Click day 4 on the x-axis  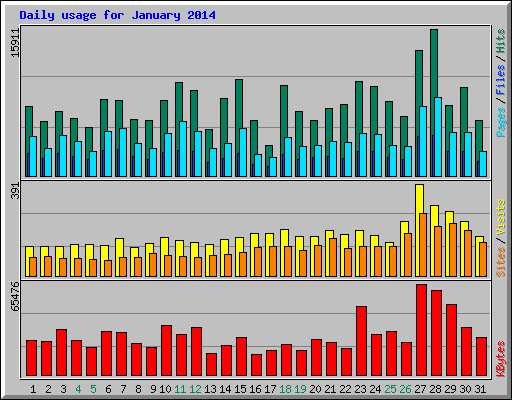78,389
